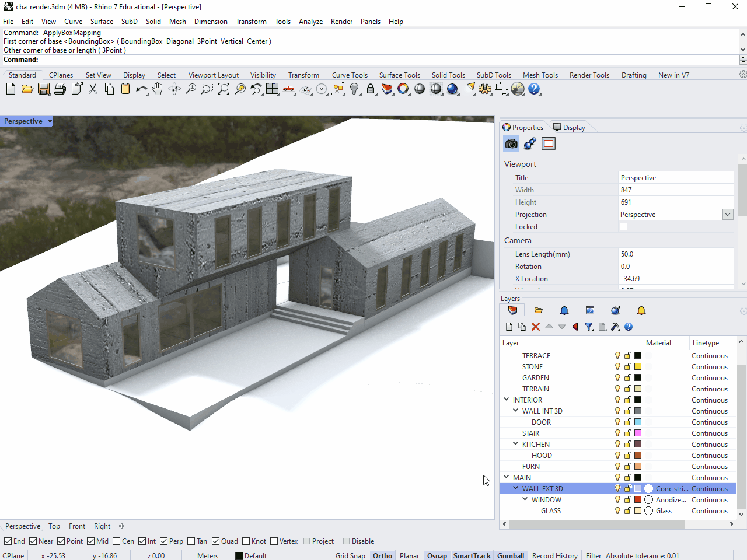Click the Lock objects padlock icon
This screenshot has width=747, height=560.
(x=371, y=89)
